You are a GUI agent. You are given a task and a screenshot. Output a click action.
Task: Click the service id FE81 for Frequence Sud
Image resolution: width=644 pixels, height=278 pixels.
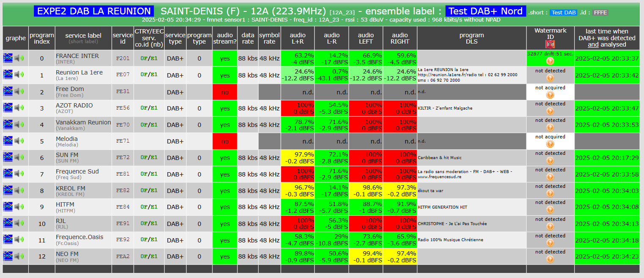[123, 174]
